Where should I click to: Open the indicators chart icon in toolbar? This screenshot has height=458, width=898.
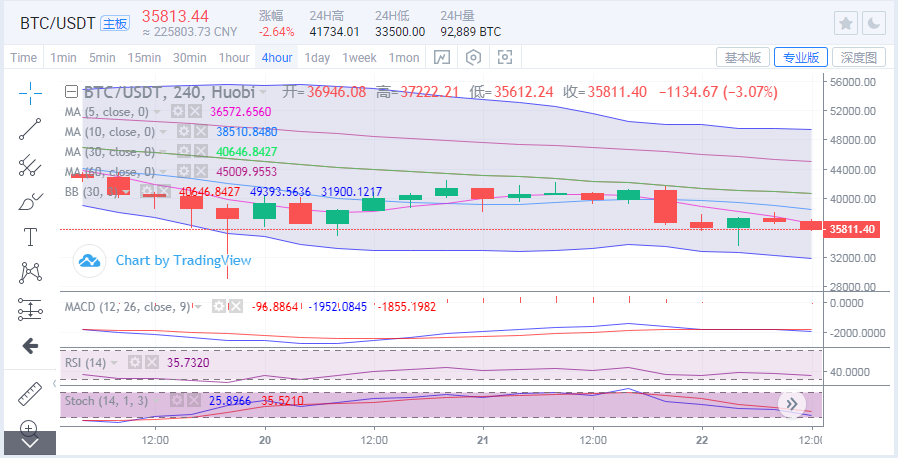[x=442, y=57]
